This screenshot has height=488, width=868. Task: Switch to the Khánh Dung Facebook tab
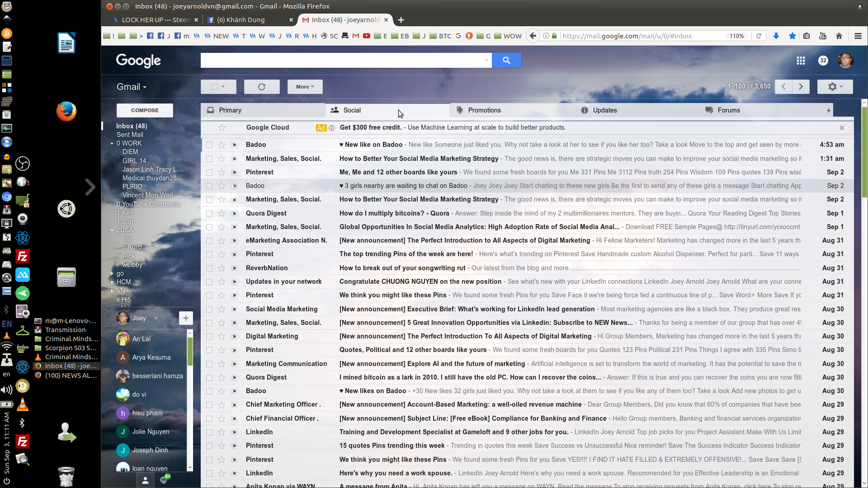click(x=250, y=20)
